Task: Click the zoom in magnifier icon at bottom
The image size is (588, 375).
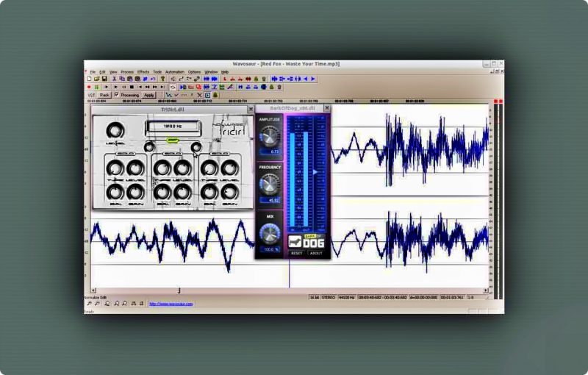Action: (89, 304)
